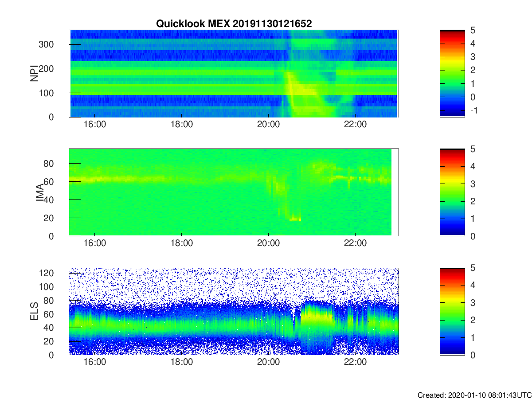Click the 22:00 tick under the IMA panel
Screen dimensions: 532x399
tap(355, 243)
